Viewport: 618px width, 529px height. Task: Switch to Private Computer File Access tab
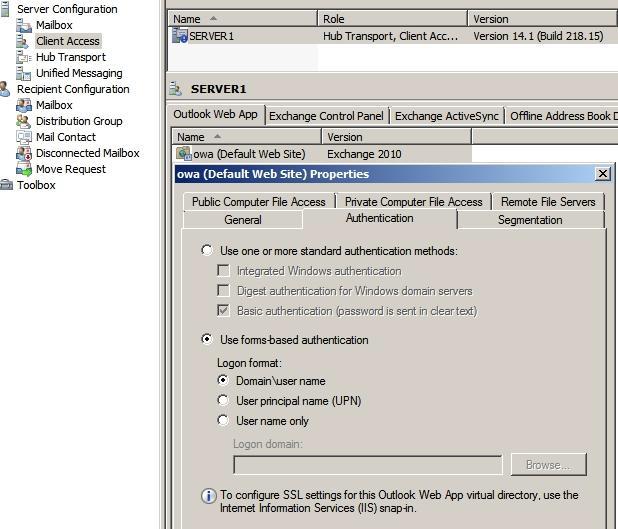[x=413, y=201]
